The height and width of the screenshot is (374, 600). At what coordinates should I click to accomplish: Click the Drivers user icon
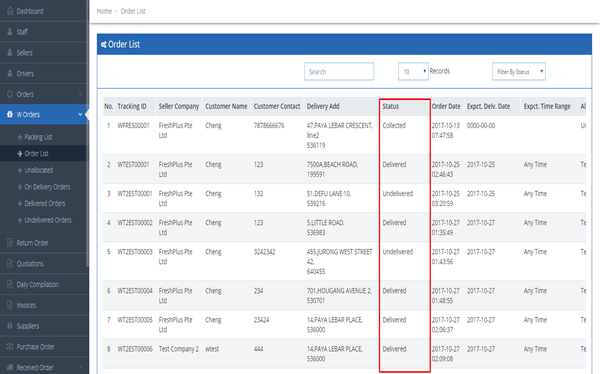tap(10, 73)
